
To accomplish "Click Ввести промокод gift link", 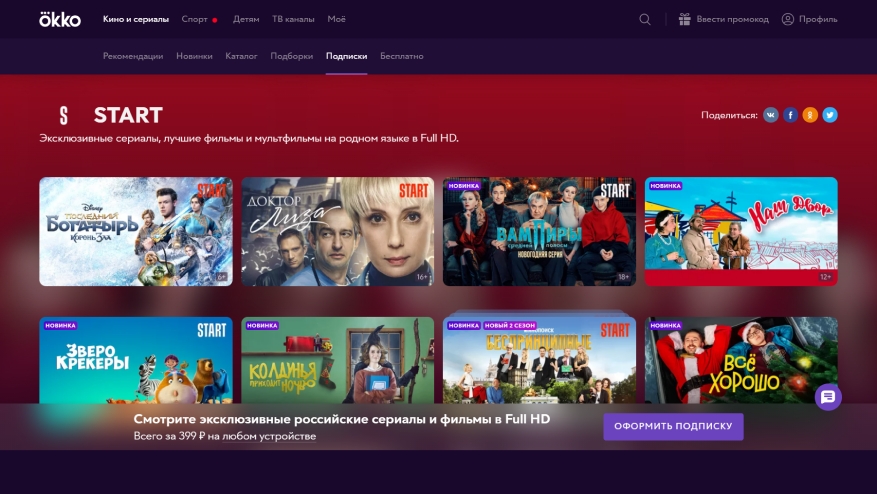I will pos(724,19).
